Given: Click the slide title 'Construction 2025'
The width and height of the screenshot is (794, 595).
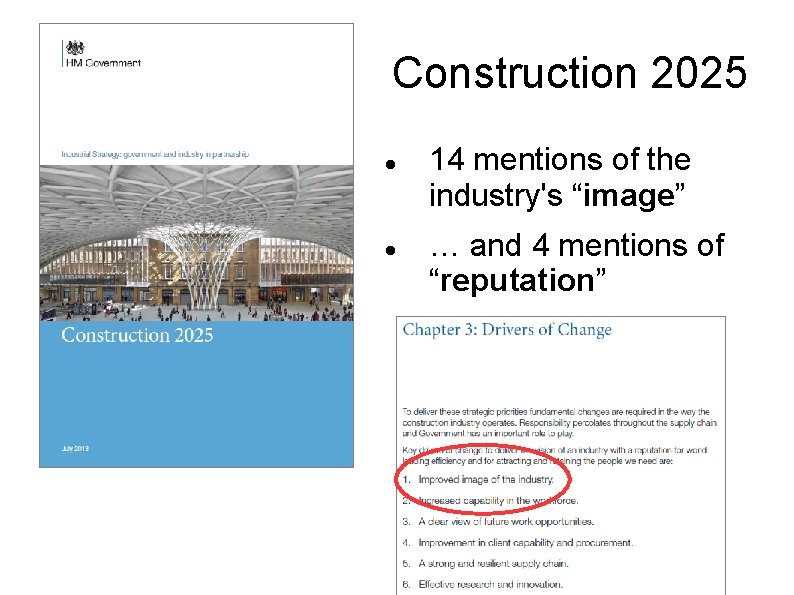Looking at the screenshot, I should 569,73.
